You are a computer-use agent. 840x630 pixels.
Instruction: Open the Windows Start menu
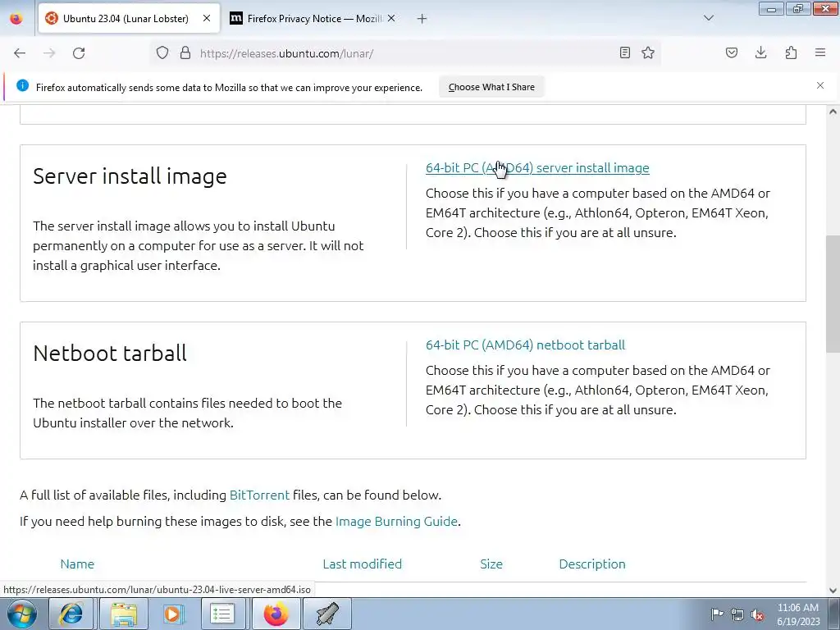[21, 614]
